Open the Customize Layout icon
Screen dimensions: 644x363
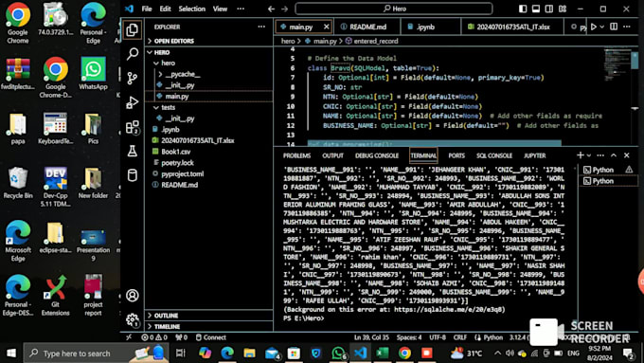pyautogui.click(x=563, y=9)
